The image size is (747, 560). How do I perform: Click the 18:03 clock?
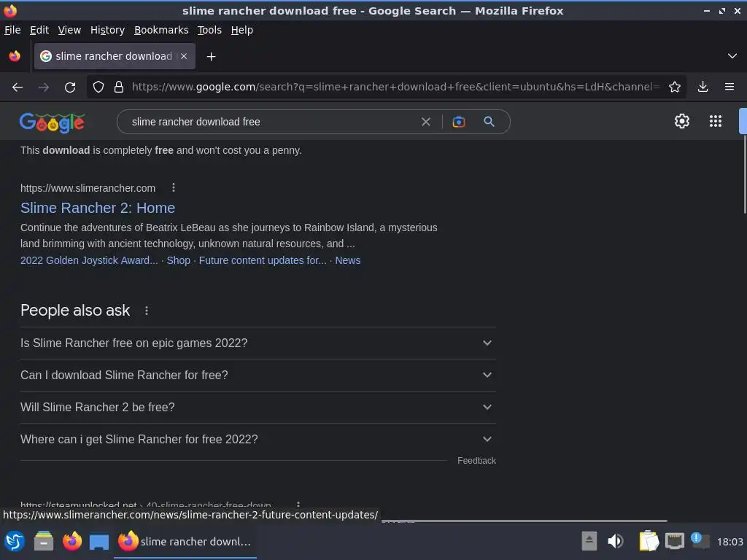click(x=729, y=542)
